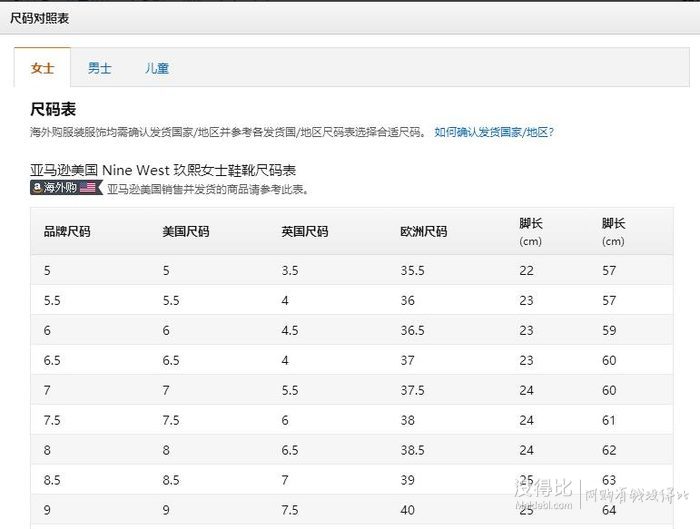The image size is (700, 529).
Task: Click European size 35.5 cell
Action: pos(412,271)
